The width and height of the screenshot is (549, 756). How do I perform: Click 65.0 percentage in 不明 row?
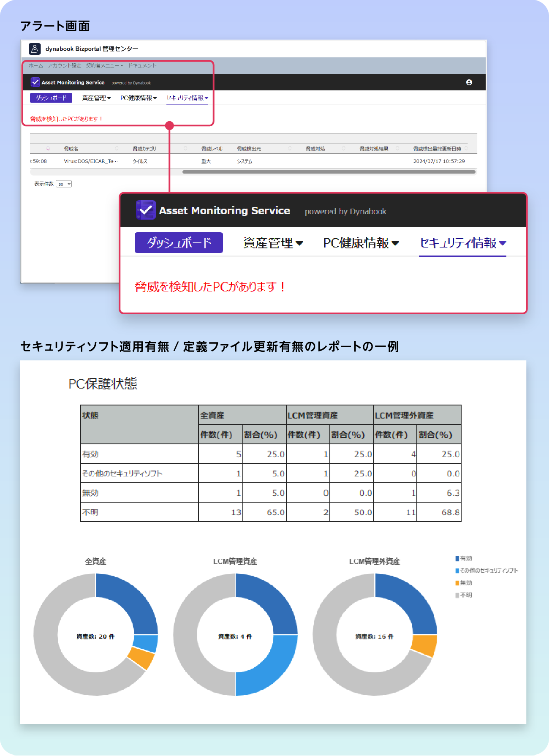tap(275, 512)
